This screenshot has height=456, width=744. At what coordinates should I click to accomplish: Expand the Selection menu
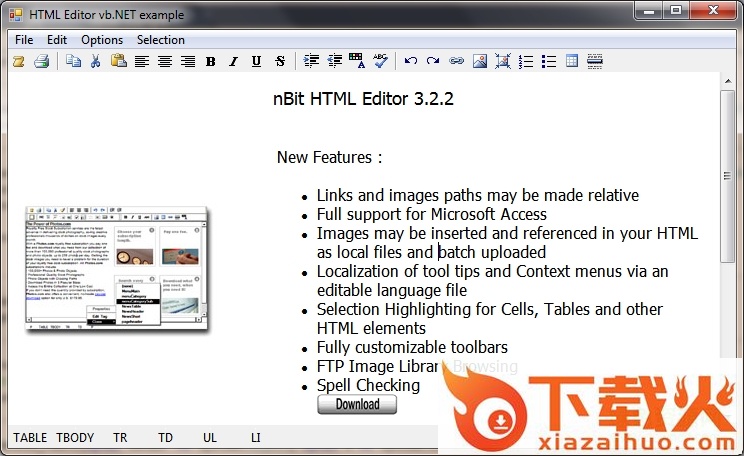point(160,40)
